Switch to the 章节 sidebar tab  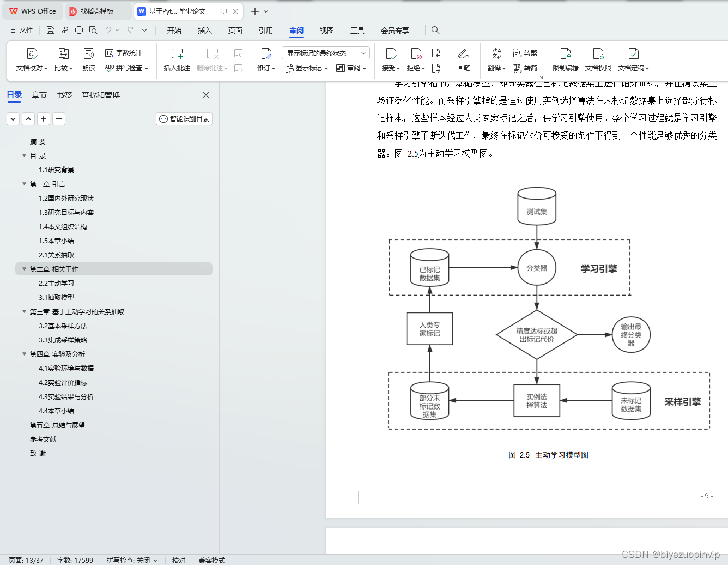click(39, 94)
